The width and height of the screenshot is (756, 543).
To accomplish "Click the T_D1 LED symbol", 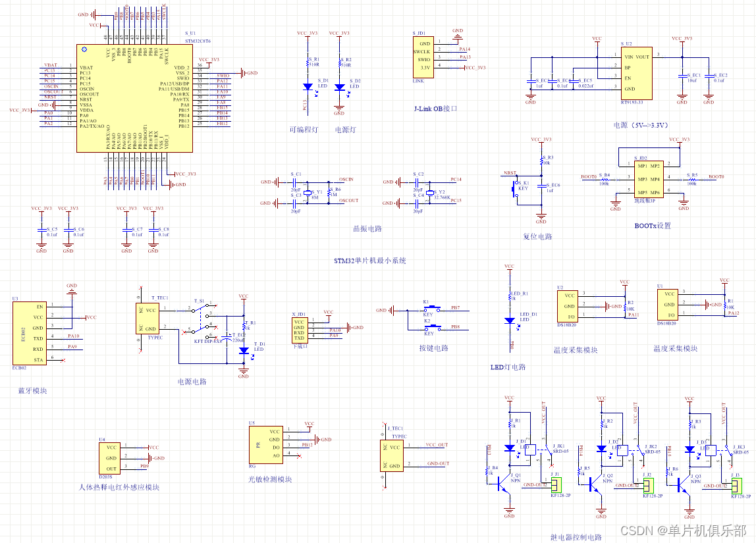I will 244,351.
